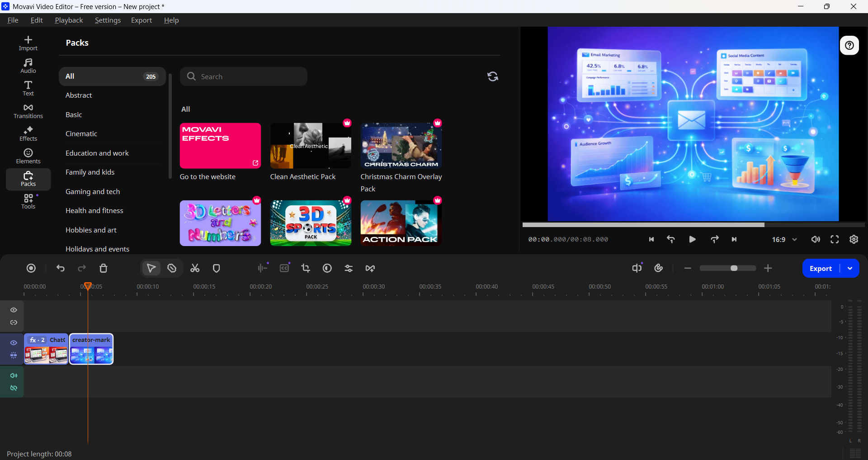Open the Clean Aesthetic Pack thumbnail
Image resolution: width=868 pixels, height=460 pixels.
tap(311, 146)
